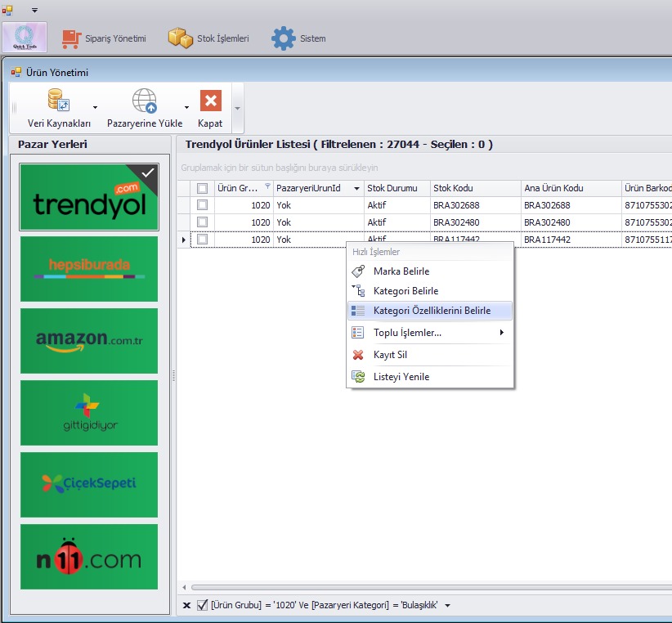Screen dimensions: 672x623
Task: Choose Kategori Belirle from context menu
Action: tap(430, 291)
